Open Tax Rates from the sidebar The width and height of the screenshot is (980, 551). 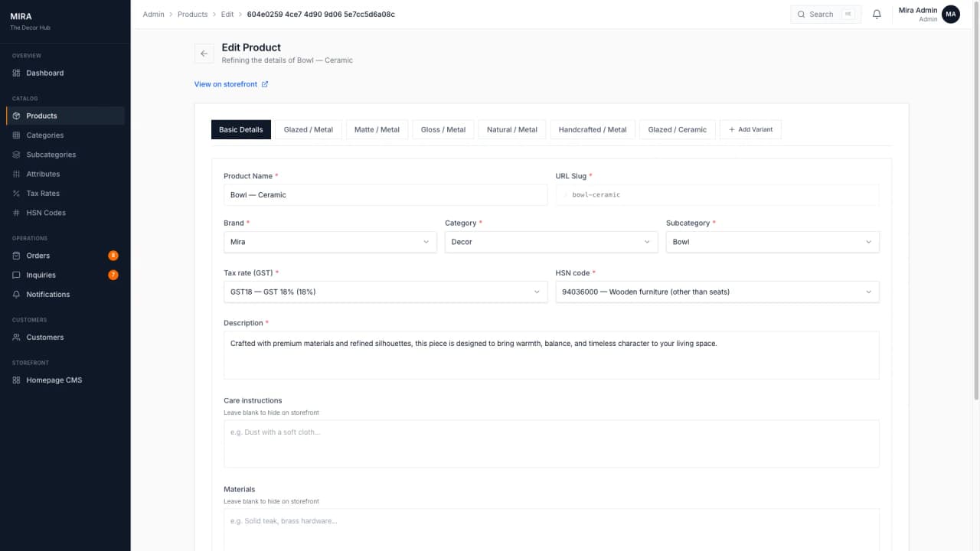tap(66, 194)
